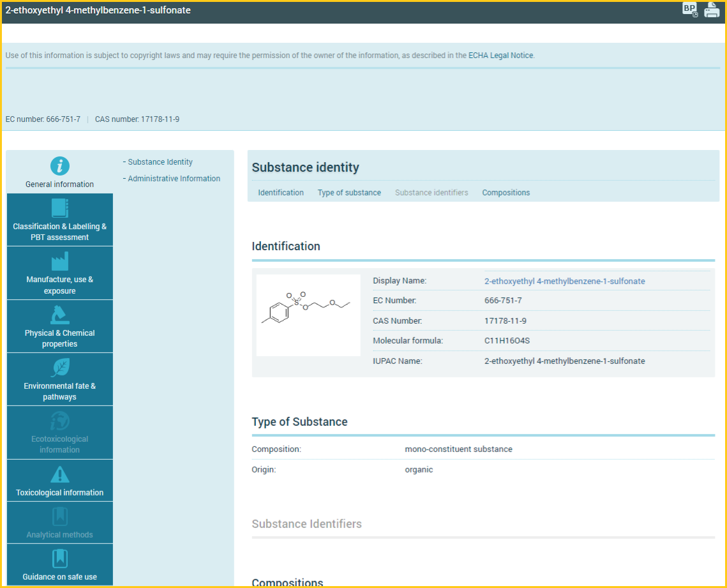Click the warning triangle icon for Toxicological information
The height and width of the screenshot is (588, 727).
coord(59,474)
